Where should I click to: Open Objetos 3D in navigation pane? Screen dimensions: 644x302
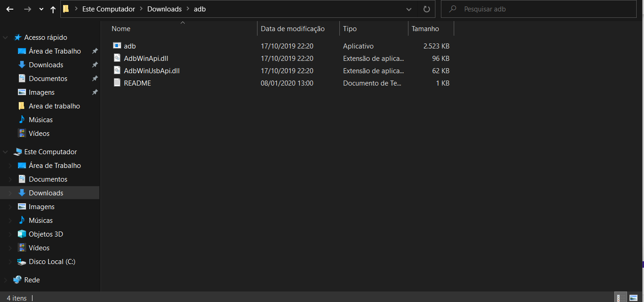click(46, 234)
